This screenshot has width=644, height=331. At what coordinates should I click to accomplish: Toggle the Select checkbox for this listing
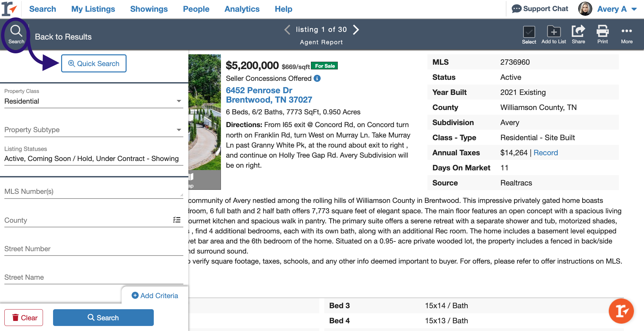point(529,32)
